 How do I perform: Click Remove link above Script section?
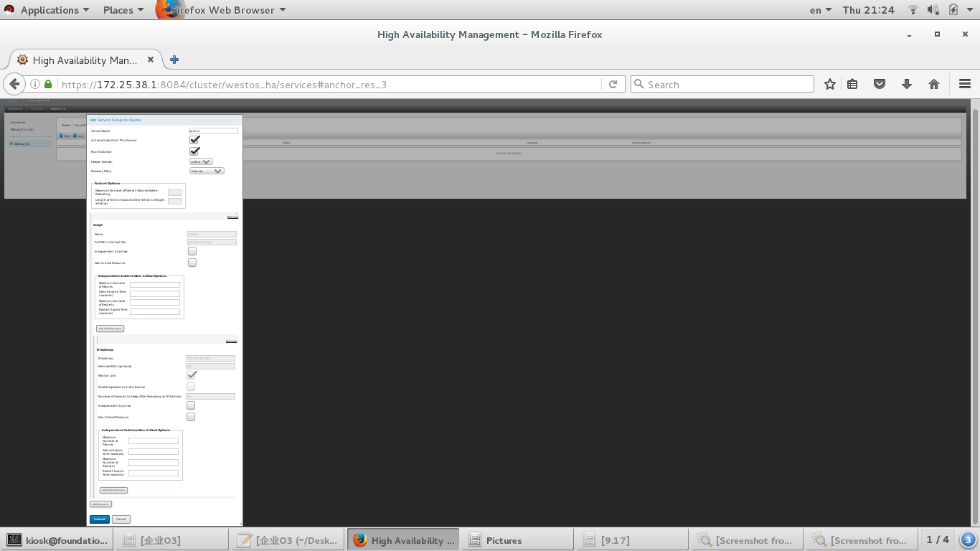pyautogui.click(x=232, y=217)
